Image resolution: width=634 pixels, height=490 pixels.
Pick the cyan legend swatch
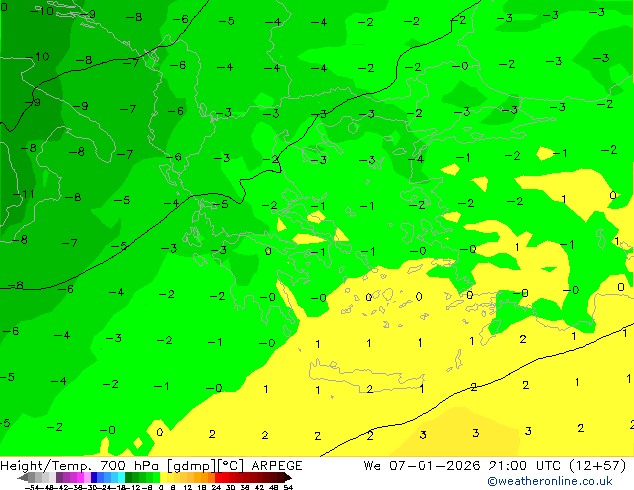(x=121, y=477)
